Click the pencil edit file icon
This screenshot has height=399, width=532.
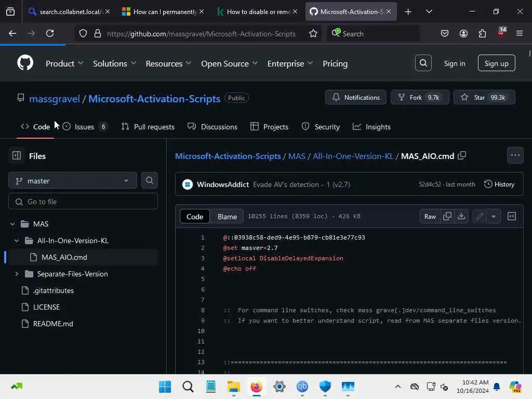[x=480, y=216]
